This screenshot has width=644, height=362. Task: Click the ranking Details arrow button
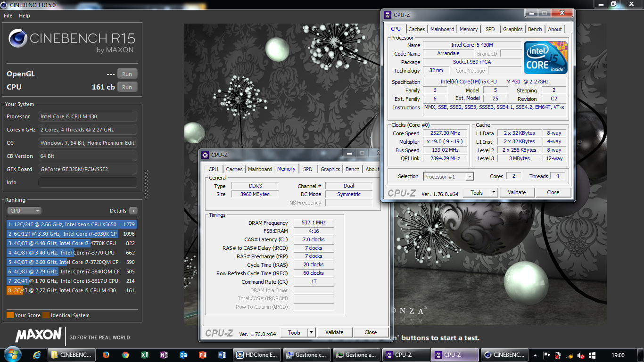click(133, 211)
